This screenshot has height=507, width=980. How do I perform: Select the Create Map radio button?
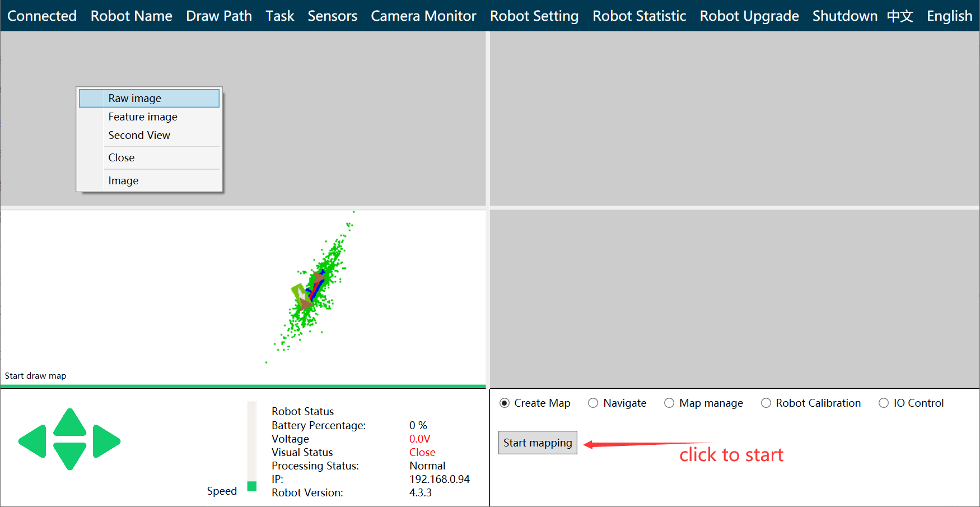(505, 403)
